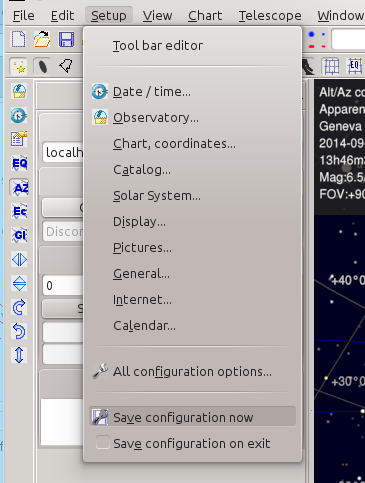Open the File menu
The width and height of the screenshot is (365, 483).
pos(23,16)
